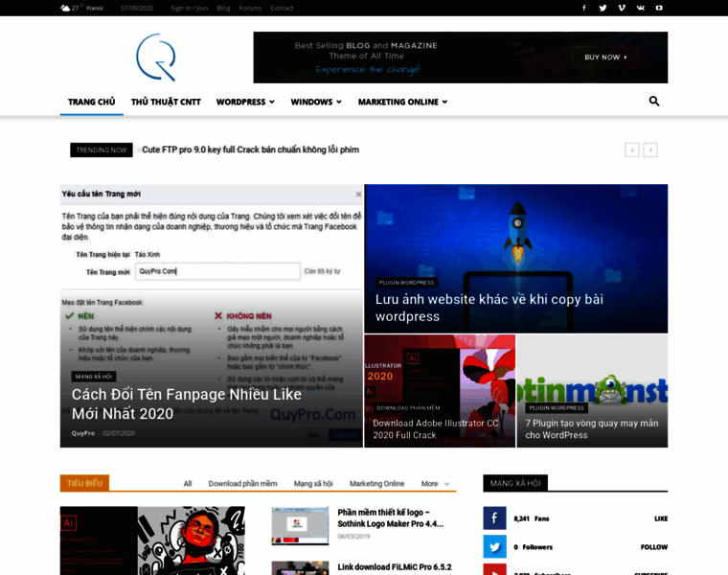
Task: Click the blue Facebook fans icon
Action: click(x=494, y=518)
